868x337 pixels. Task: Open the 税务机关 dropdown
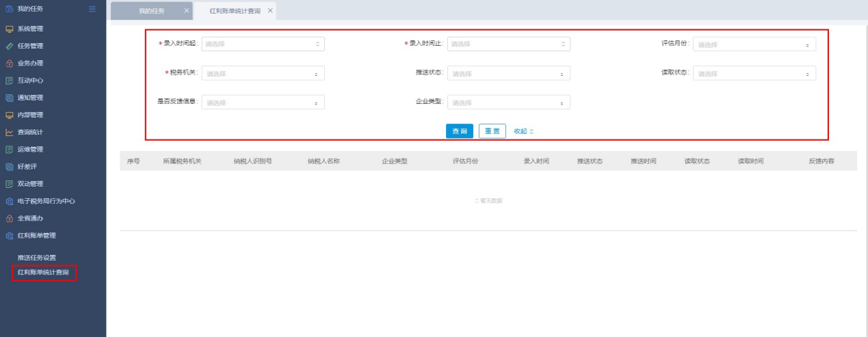pos(263,74)
